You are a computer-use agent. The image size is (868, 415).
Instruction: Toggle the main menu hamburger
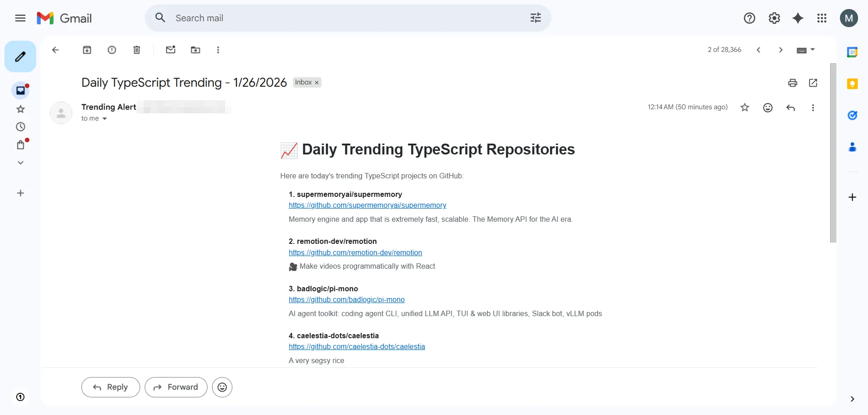[20, 18]
